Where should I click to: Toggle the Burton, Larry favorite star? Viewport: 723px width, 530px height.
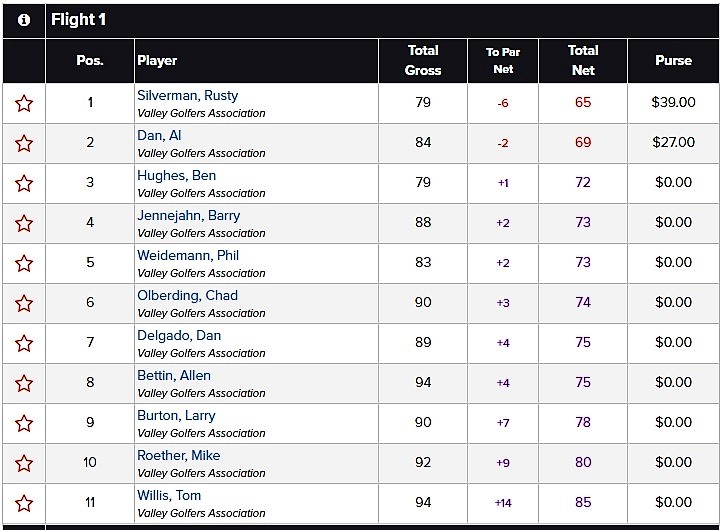click(24, 423)
